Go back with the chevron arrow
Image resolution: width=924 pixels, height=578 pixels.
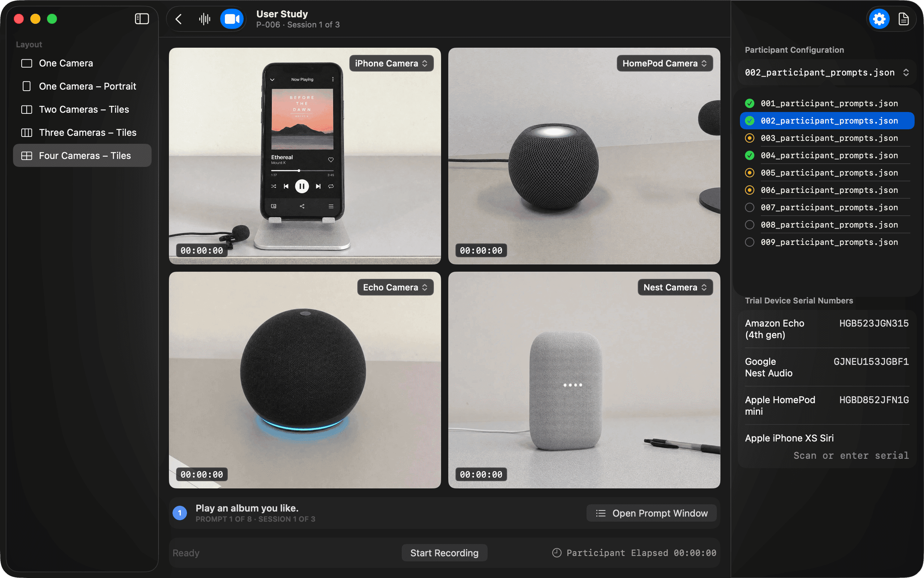(178, 19)
